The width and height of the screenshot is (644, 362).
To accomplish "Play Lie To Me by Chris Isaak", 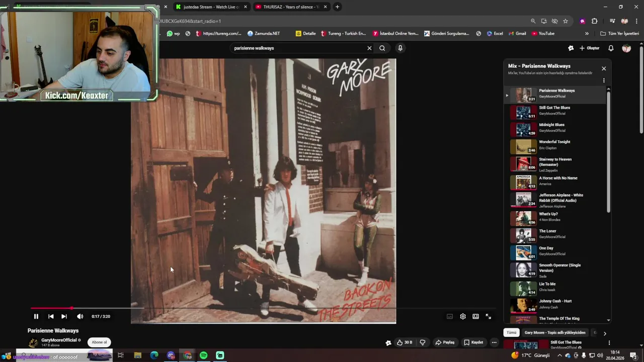I will (x=556, y=288).
